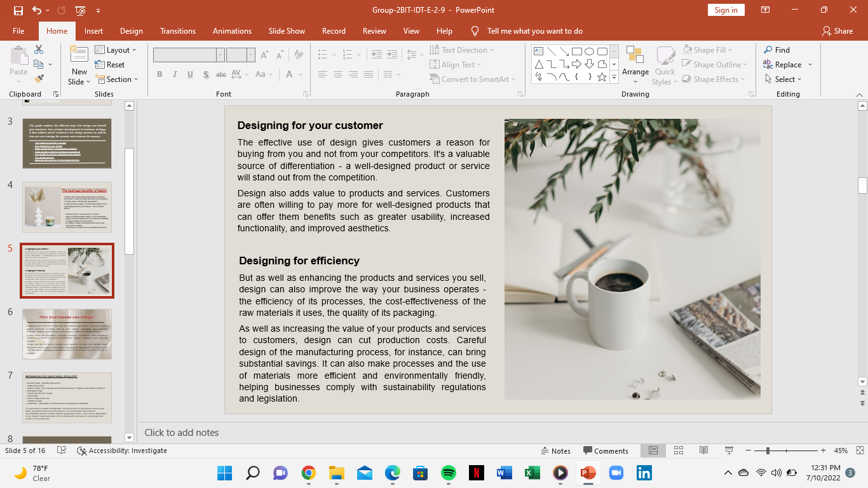Click the Cut scissors icon
Image resolution: width=868 pixels, height=488 pixels.
[39, 50]
